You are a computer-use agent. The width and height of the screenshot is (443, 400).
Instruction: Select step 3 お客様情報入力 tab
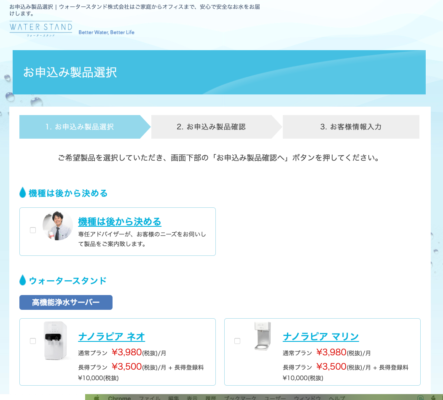point(351,127)
